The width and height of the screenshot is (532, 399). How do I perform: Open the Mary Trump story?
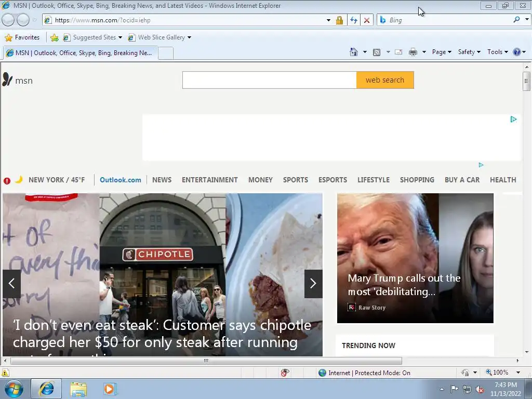coord(404,285)
